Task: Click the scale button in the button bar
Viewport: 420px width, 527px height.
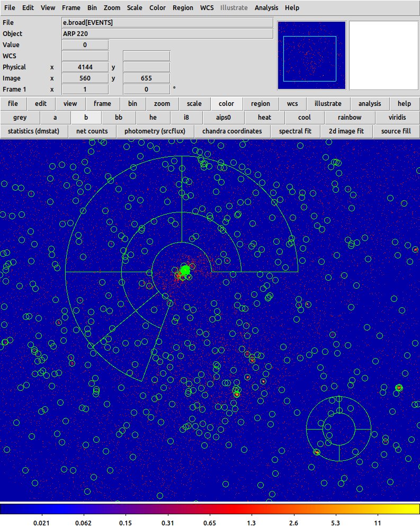Action: click(194, 103)
